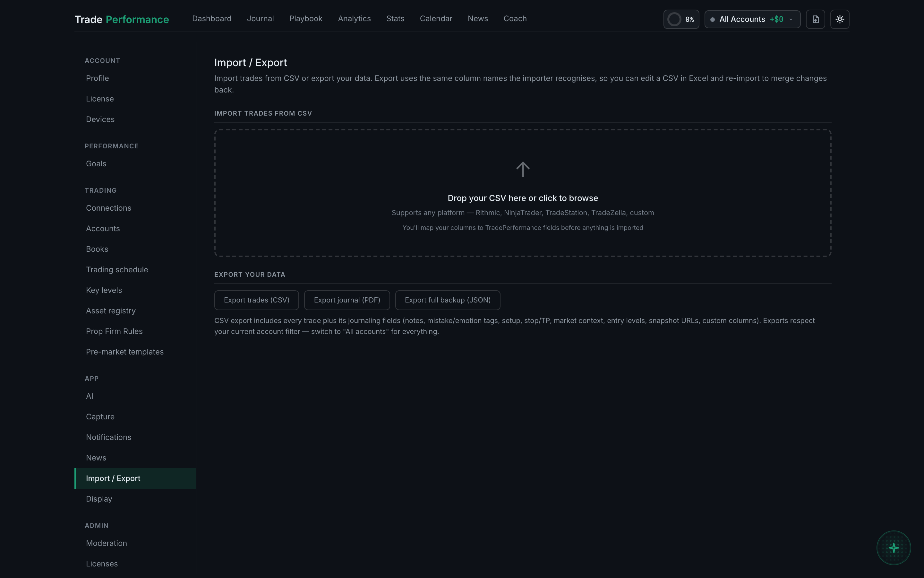
Task: Select Prop Firm Rules in sidebar
Action: coord(135,331)
